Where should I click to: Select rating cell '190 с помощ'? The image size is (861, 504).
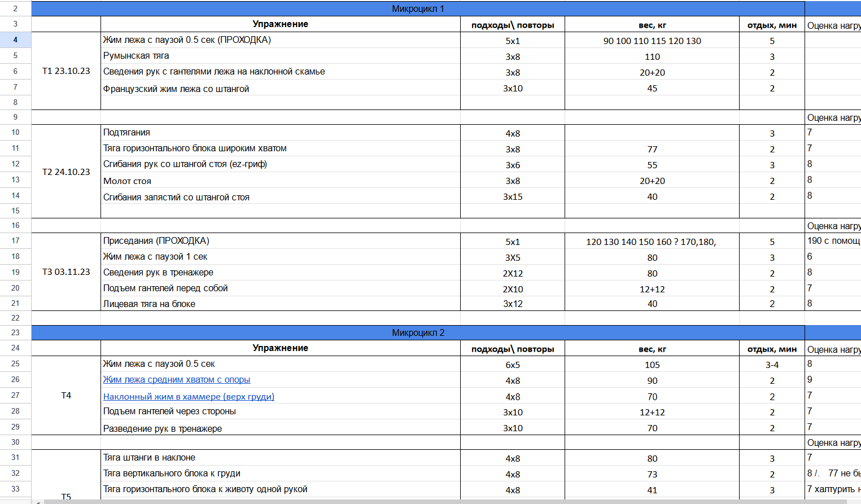(833, 241)
